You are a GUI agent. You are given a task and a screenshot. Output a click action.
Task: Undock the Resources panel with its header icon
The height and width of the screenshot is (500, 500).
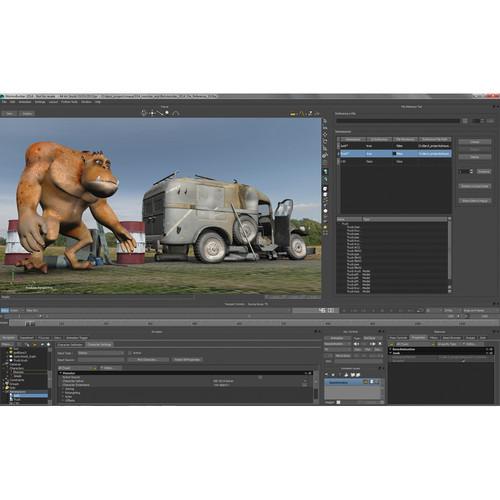[494, 332]
